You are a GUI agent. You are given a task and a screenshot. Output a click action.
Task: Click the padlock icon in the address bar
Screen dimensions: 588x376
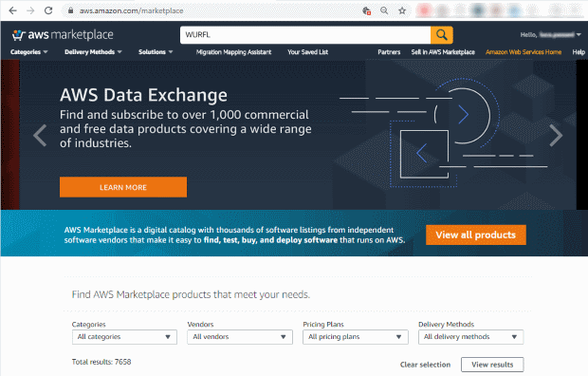(x=70, y=10)
